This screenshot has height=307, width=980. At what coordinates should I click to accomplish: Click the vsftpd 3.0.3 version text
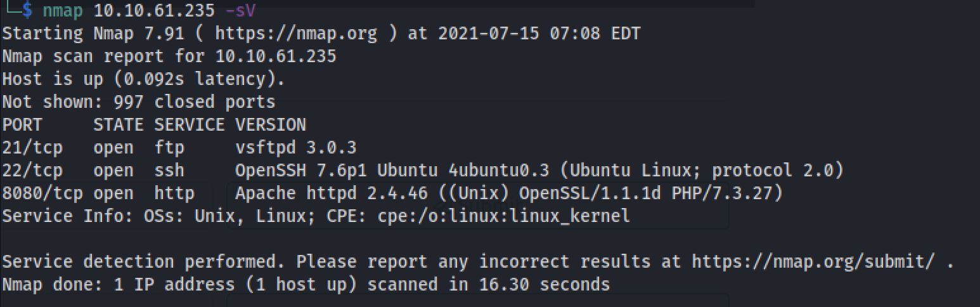point(295,148)
